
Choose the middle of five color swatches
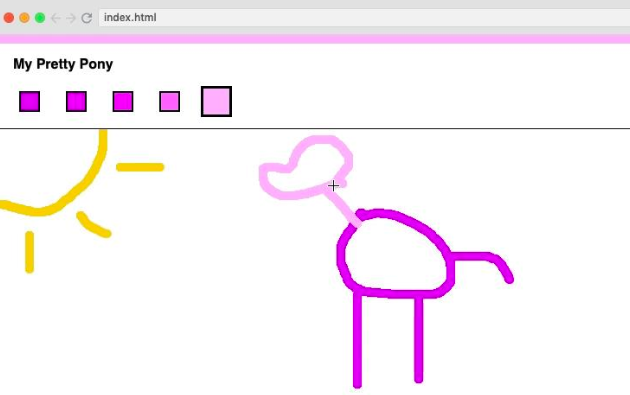point(123,101)
